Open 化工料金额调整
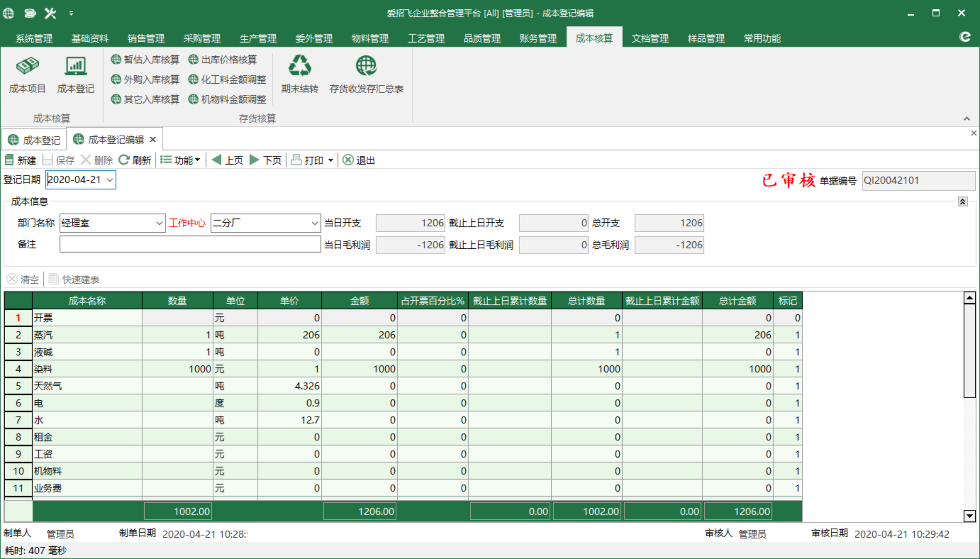Image resolution: width=980 pixels, height=559 pixels. click(227, 79)
